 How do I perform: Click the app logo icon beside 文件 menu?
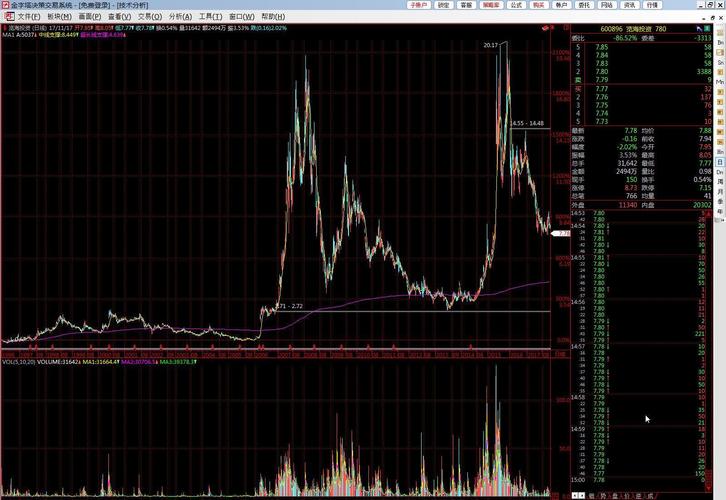coord(9,17)
